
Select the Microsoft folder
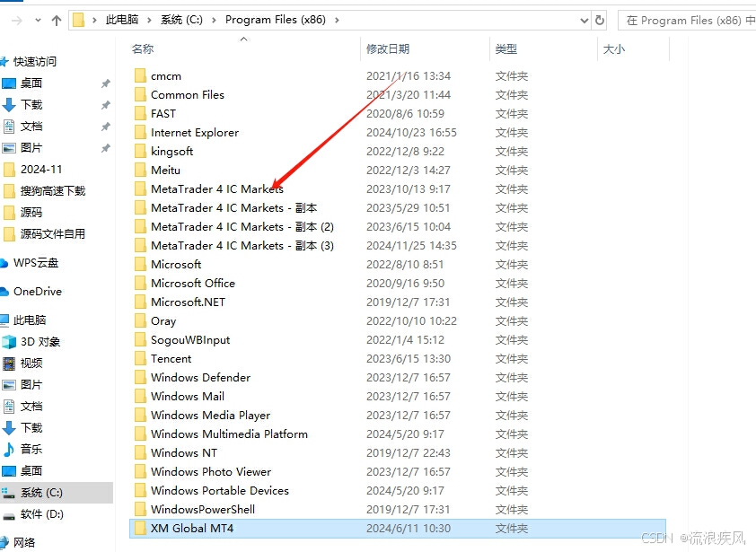tap(176, 264)
